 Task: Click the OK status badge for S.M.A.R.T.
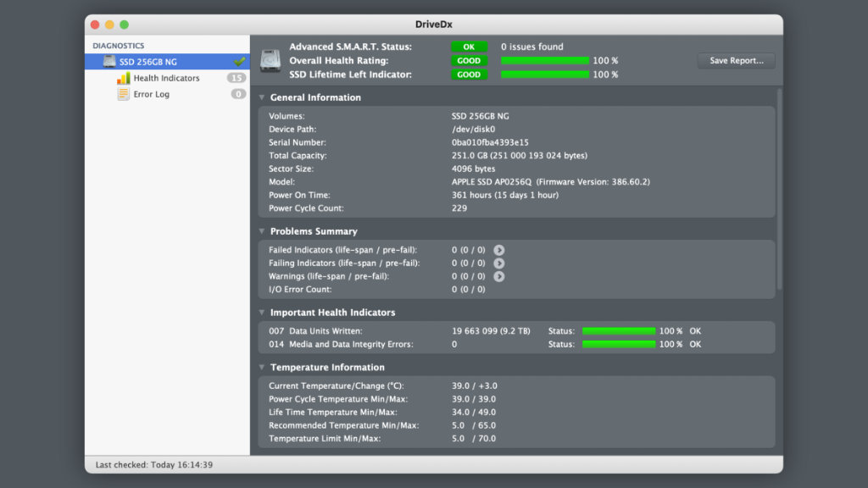tap(469, 47)
